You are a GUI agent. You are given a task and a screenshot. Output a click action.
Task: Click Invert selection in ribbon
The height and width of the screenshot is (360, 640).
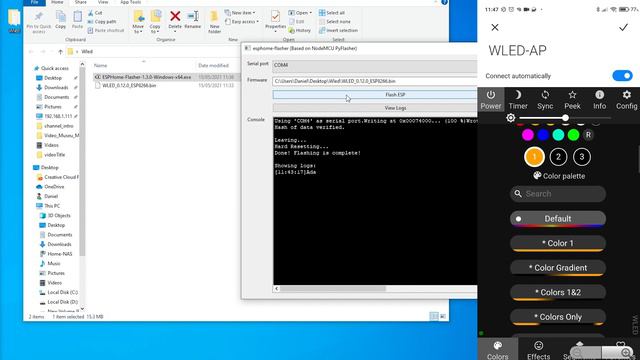338,31
